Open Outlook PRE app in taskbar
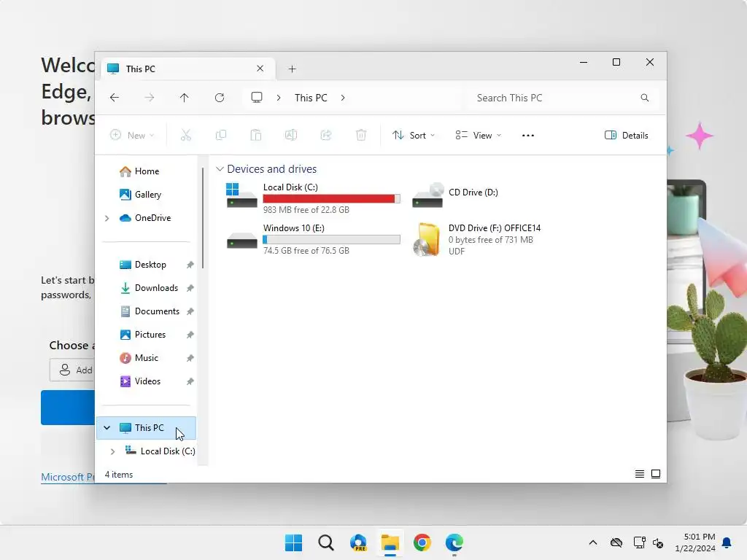747x560 pixels. click(x=357, y=542)
